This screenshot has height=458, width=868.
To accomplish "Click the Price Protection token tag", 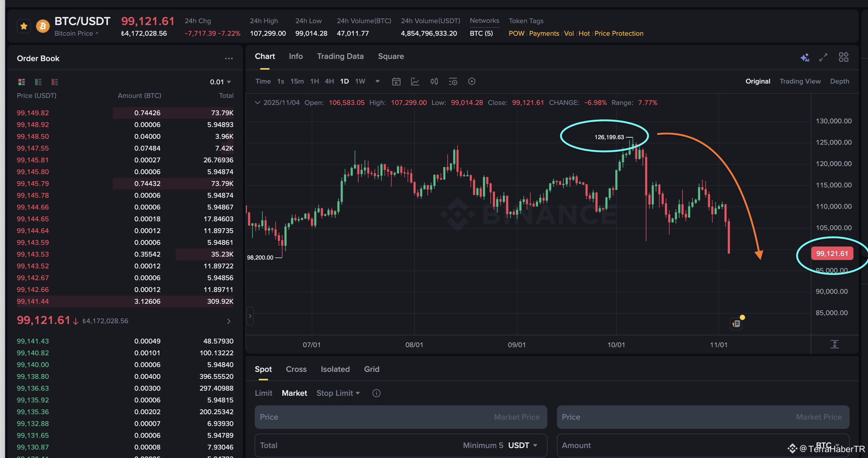I will tap(619, 34).
